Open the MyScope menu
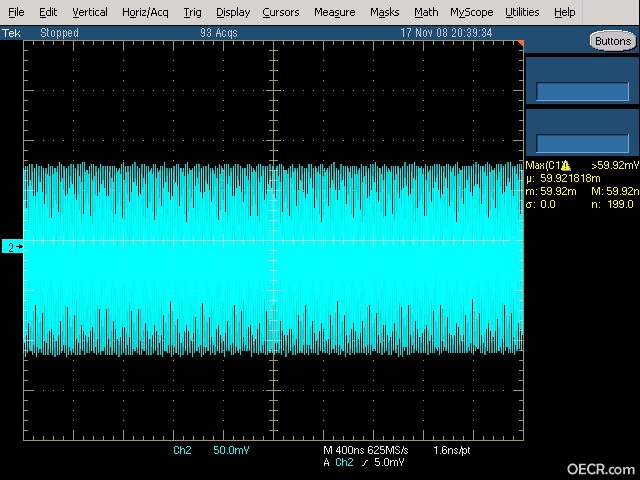Screen dimensions: 640x480 [471, 12]
